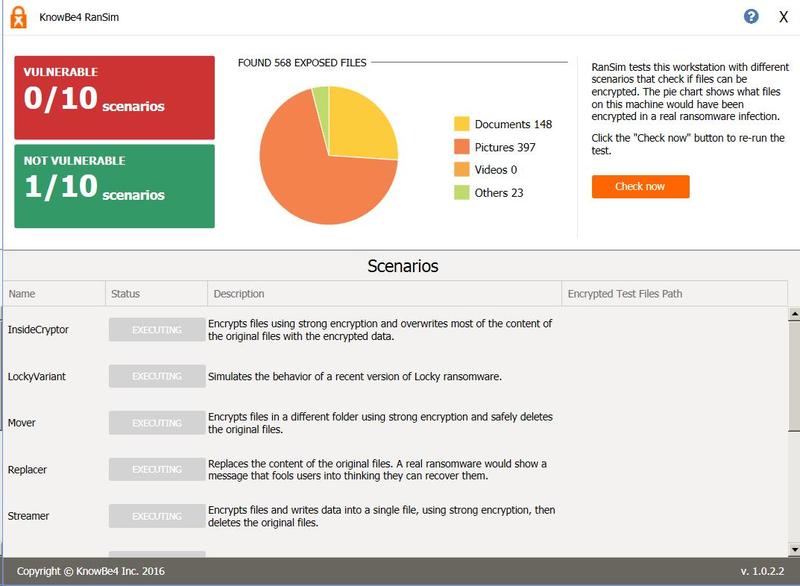
Task: Click the Description column header
Action: click(384, 294)
